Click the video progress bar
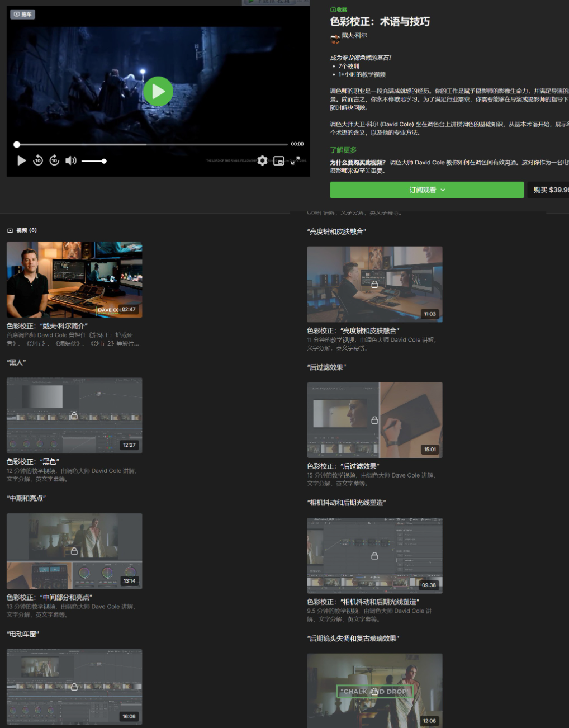The width and height of the screenshot is (569, 728). pyautogui.click(x=151, y=144)
